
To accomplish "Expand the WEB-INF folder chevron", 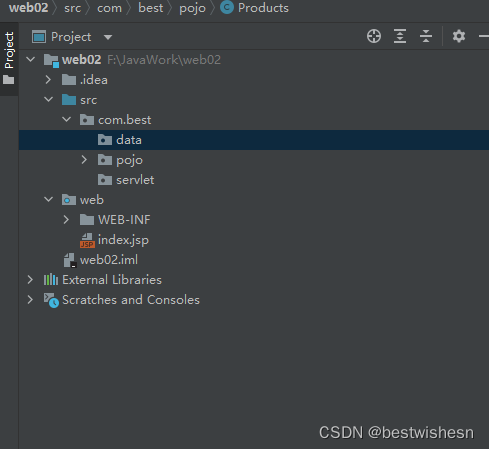I will 66,220.
